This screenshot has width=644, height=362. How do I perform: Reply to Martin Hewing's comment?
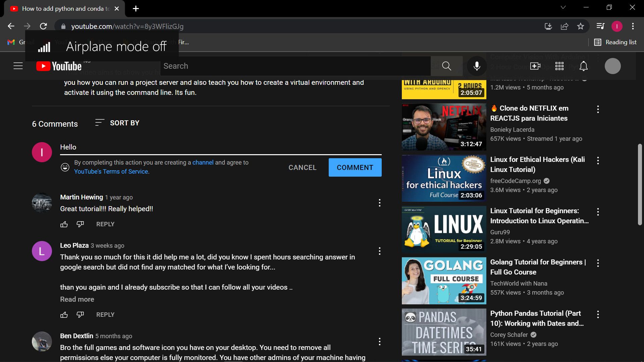pyautogui.click(x=105, y=224)
